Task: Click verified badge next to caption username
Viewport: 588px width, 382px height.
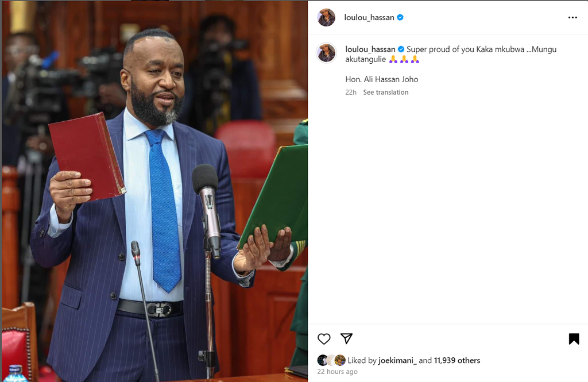Action: (401, 49)
